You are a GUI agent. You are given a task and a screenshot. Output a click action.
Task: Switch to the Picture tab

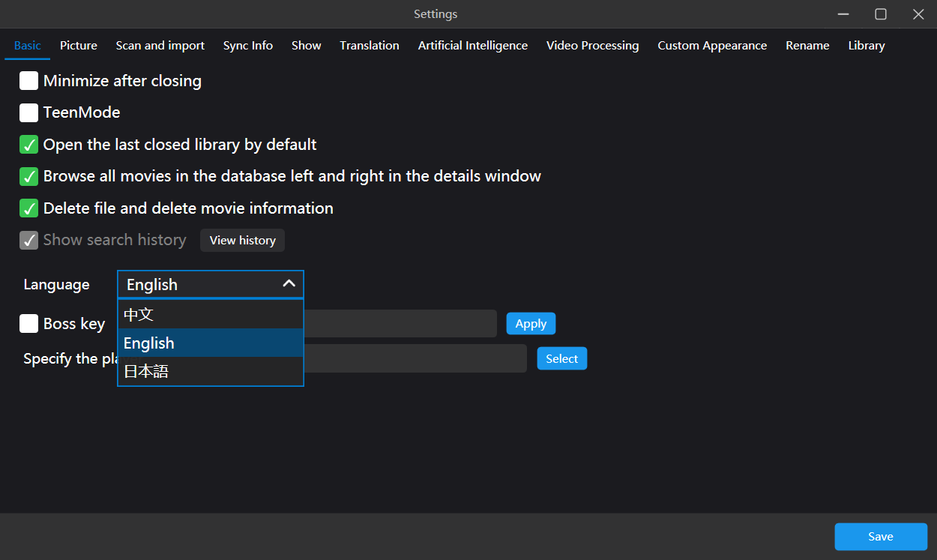79,46
